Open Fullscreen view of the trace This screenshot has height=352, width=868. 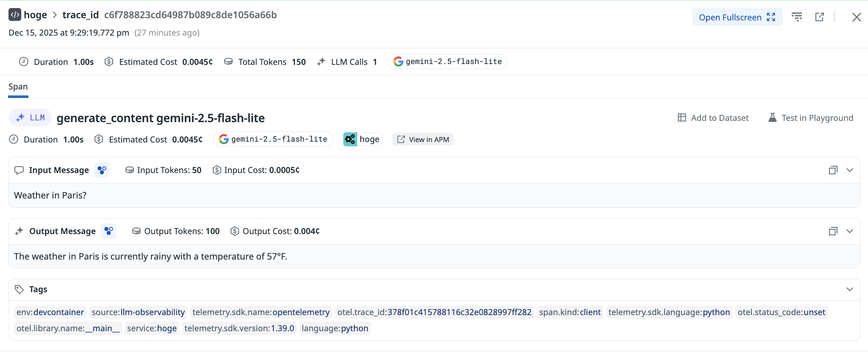(x=737, y=17)
